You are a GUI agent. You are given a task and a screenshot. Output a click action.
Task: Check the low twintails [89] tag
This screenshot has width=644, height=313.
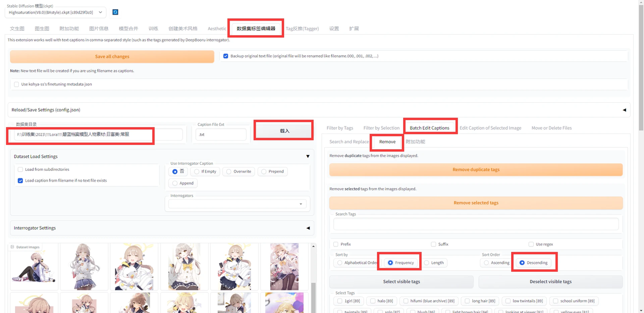(524, 301)
